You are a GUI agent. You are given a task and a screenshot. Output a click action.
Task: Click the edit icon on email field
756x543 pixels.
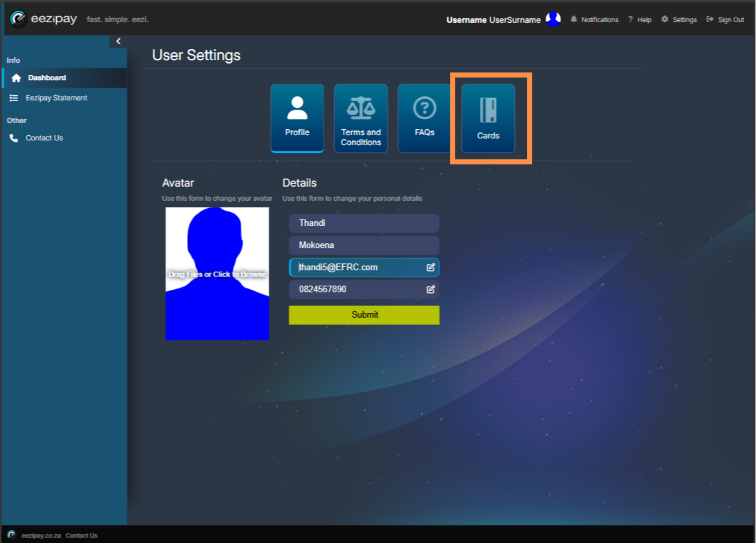[x=430, y=267]
